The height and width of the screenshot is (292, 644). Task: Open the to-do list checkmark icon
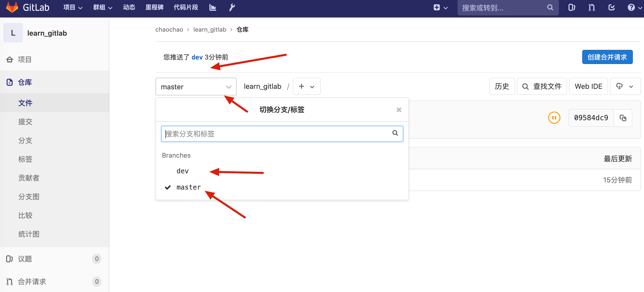(x=612, y=8)
